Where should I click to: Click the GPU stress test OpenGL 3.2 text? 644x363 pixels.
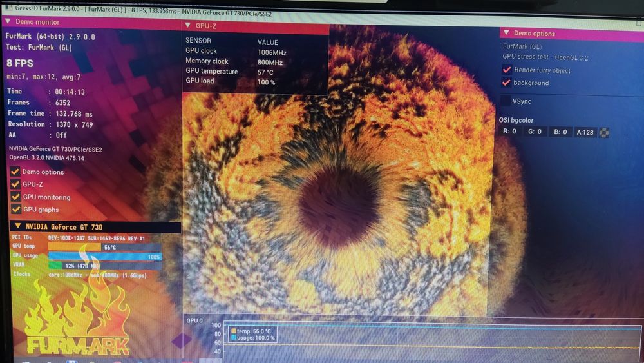tap(545, 57)
